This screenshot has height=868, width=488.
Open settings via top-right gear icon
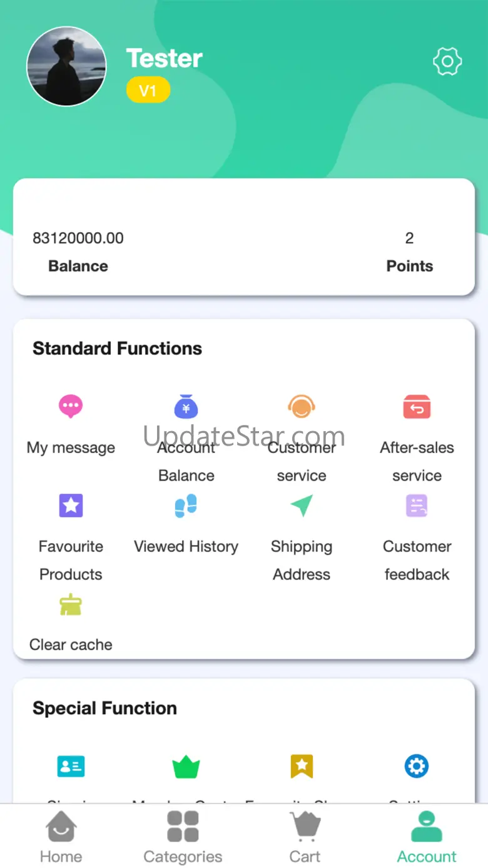447,61
